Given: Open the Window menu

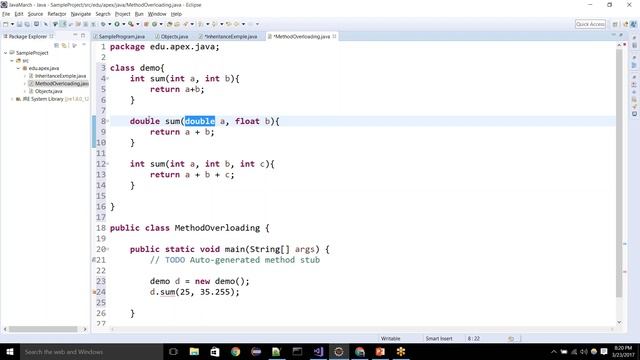Looking at the screenshot, I should pos(157,14).
